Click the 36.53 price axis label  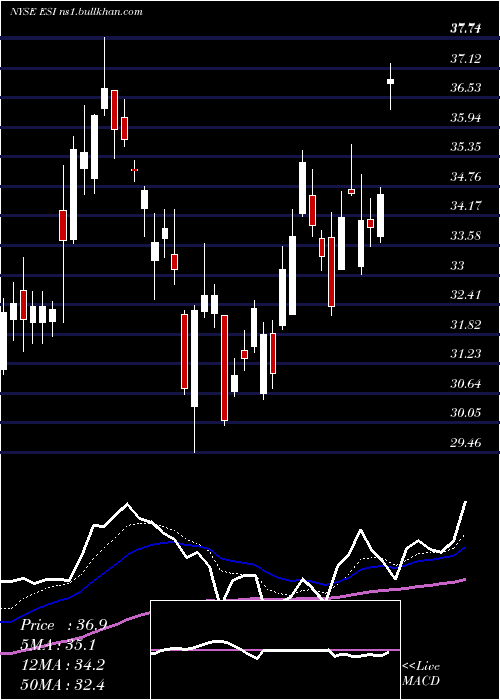click(466, 88)
